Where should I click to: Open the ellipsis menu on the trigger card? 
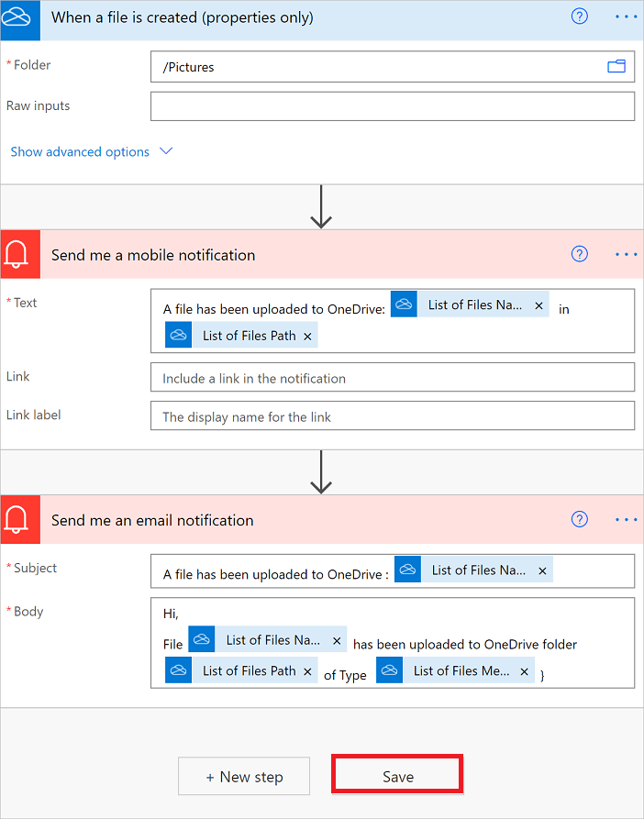coord(626,17)
